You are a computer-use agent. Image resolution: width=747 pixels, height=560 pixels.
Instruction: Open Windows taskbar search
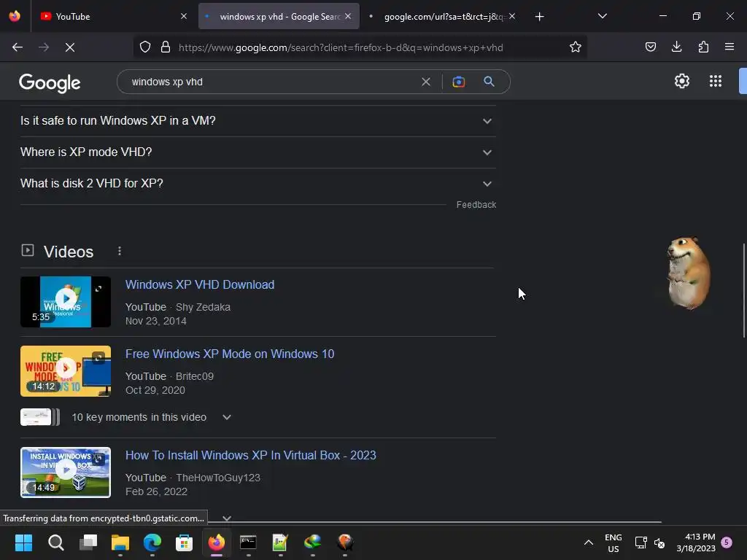point(55,542)
